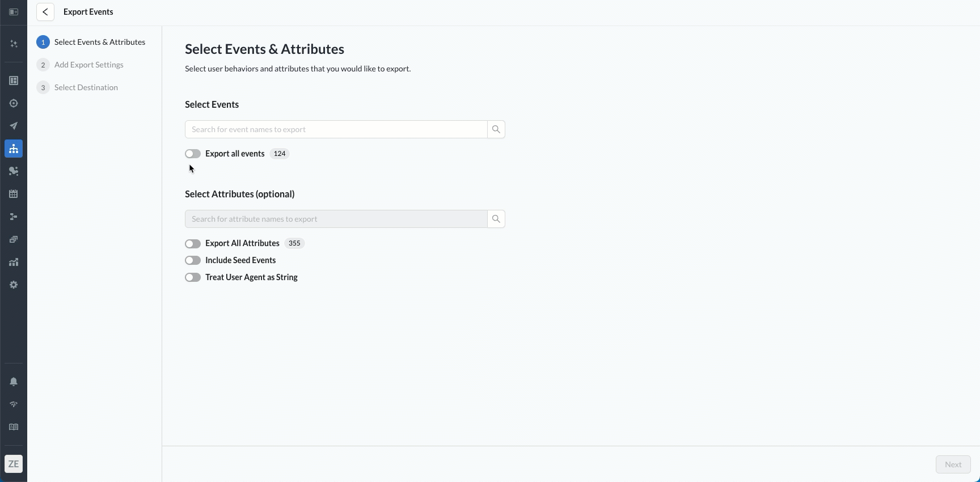980x482 pixels.
Task: Click the sidebar collapse icon at top
Action: coord(14,12)
